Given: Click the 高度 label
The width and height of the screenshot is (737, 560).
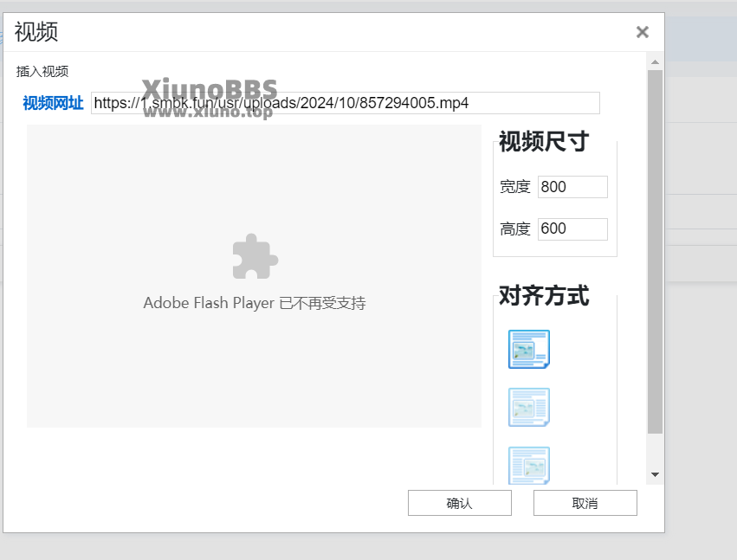Looking at the screenshot, I should (x=514, y=229).
